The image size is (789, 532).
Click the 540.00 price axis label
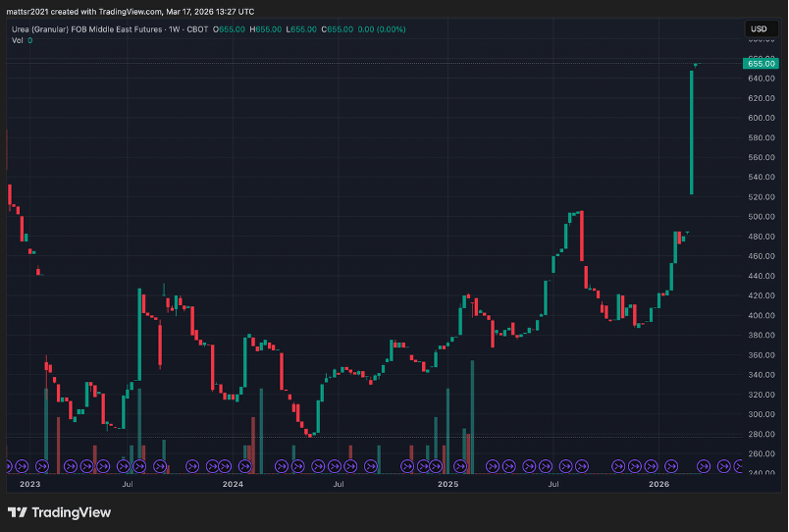point(762,177)
